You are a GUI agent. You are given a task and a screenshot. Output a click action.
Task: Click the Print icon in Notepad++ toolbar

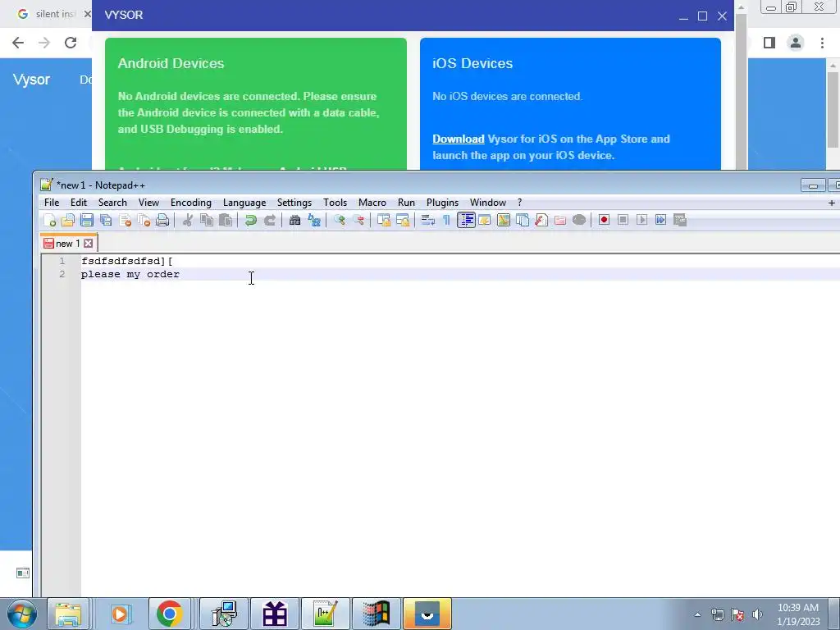(163, 220)
